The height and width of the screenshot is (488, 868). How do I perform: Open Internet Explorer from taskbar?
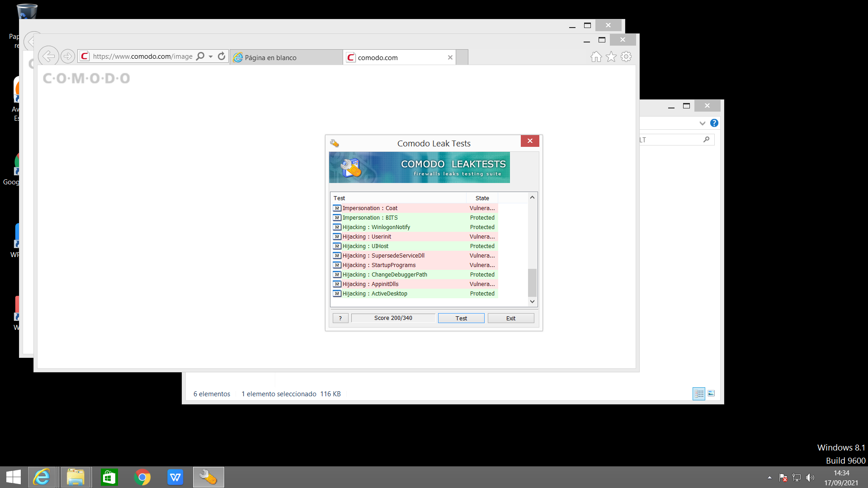click(42, 477)
